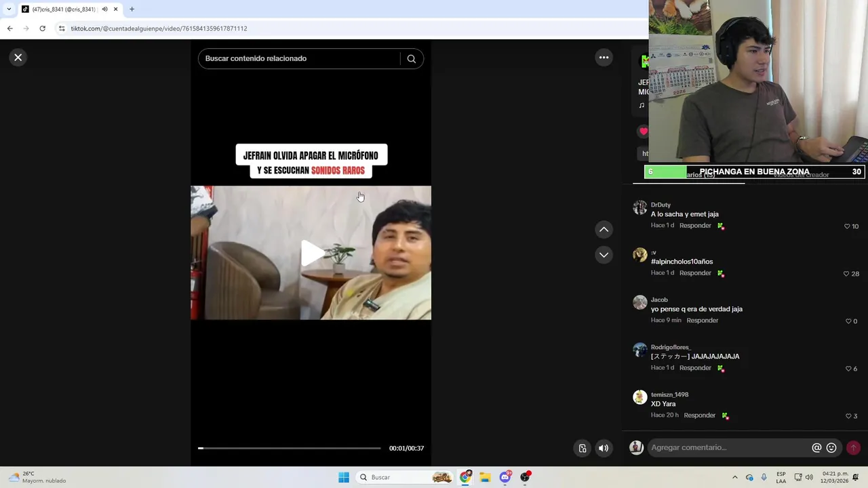
Task: Open DrDuty's profile name
Action: point(660,205)
